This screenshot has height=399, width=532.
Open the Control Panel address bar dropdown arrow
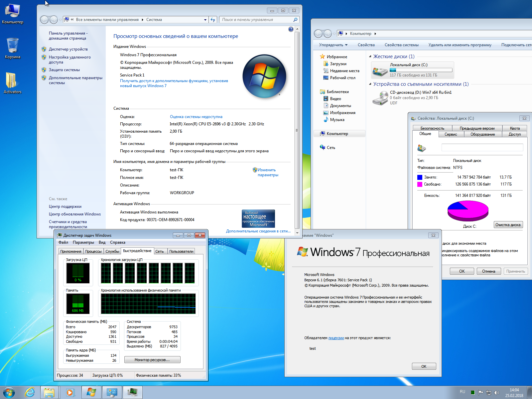[205, 20]
